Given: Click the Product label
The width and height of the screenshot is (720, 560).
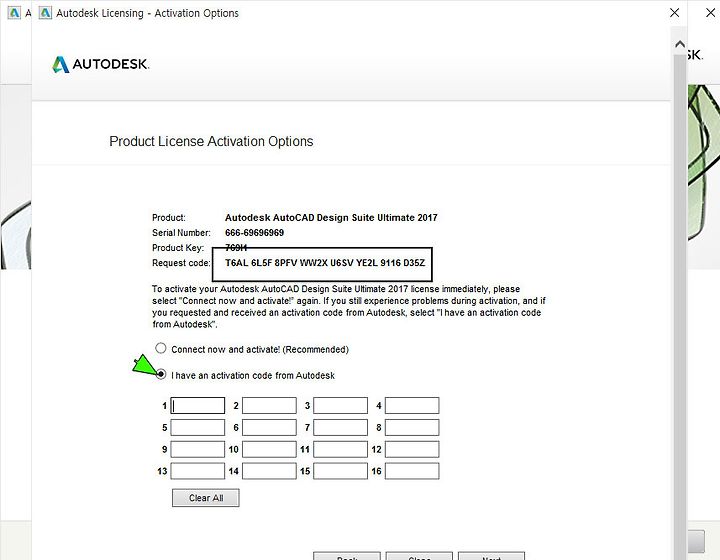Looking at the screenshot, I should coord(169,218).
